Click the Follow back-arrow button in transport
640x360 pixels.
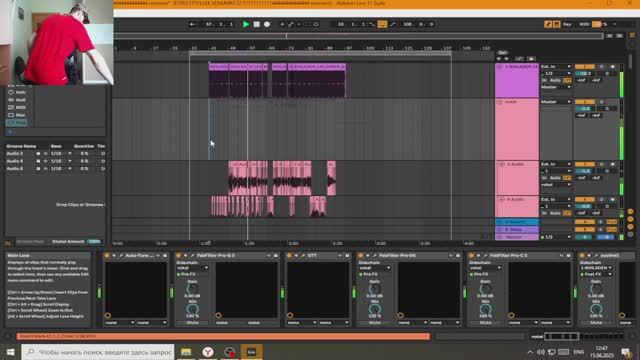192,24
